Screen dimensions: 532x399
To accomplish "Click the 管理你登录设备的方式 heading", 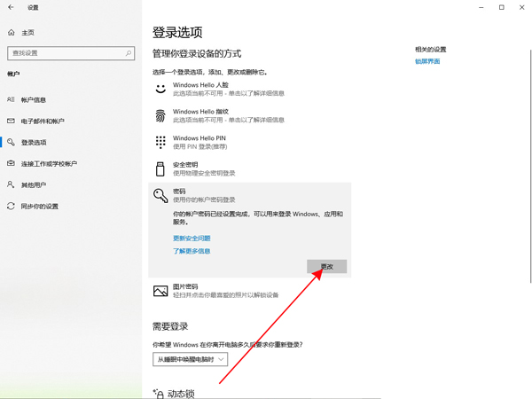I will (197, 53).
